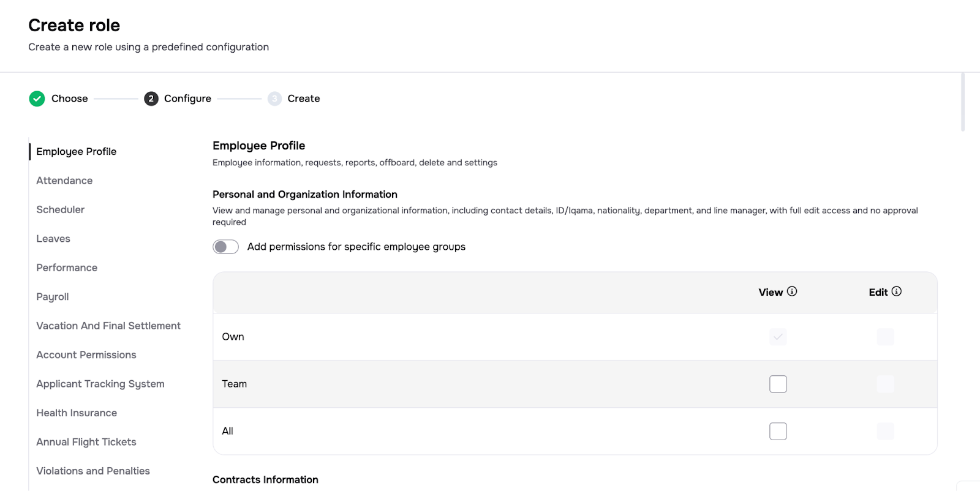The width and height of the screenshot is (980, 491).
Task: Click the Edit checkbox for Team row
Action: click(x=885, y=384)
